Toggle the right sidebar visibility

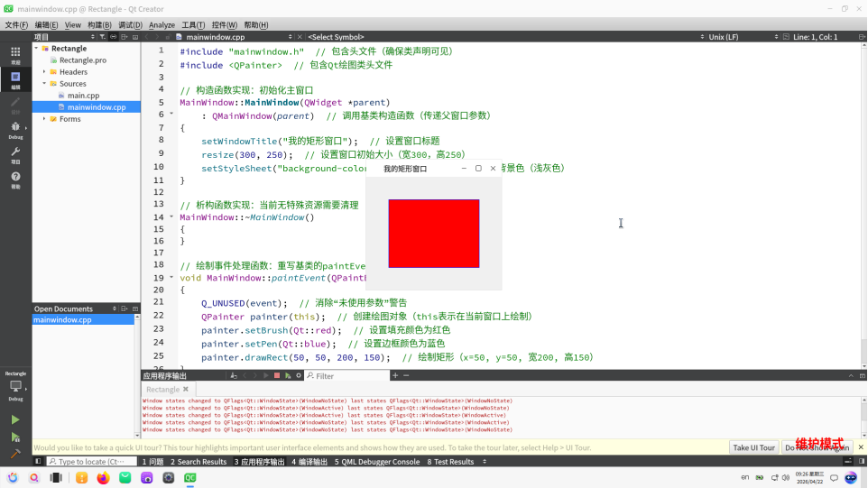click(x=862, y=462)
